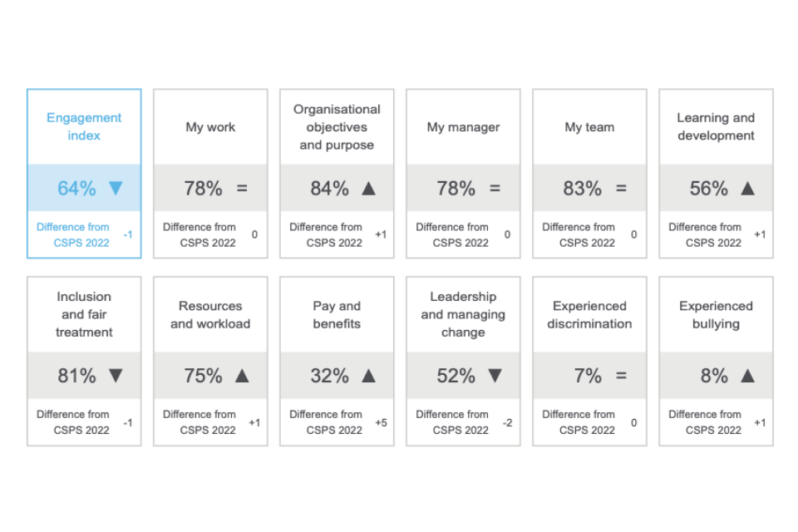Click the Experienced bullying heading
This screenshot has height=532, width=798.
click(716, 314)
